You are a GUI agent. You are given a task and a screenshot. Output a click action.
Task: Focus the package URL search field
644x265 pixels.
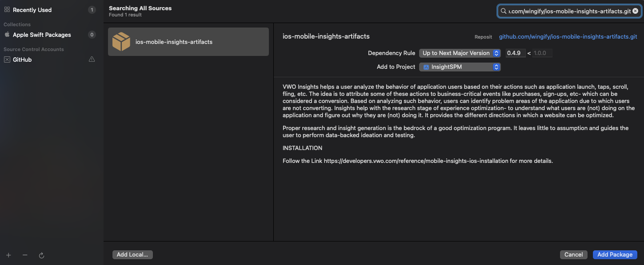pyautogui.click(x=569, y=11)
